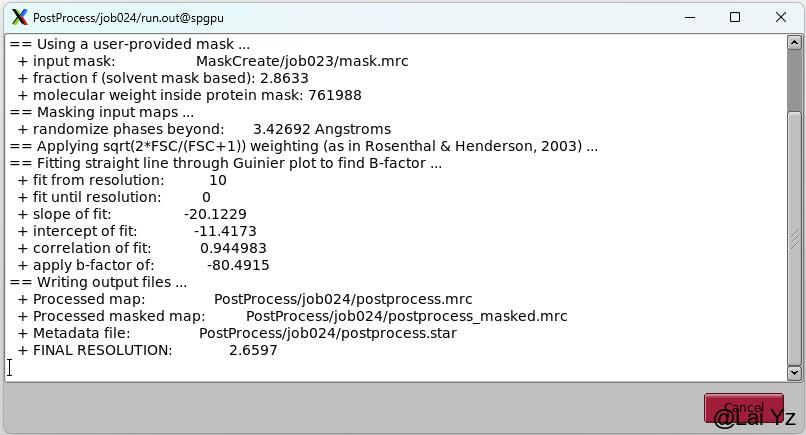The height and width of the screenshot is (435, 806).
Task: Place cursor on FINAL RESOLUTION value 2.6597
Action: tap(253, 350)
